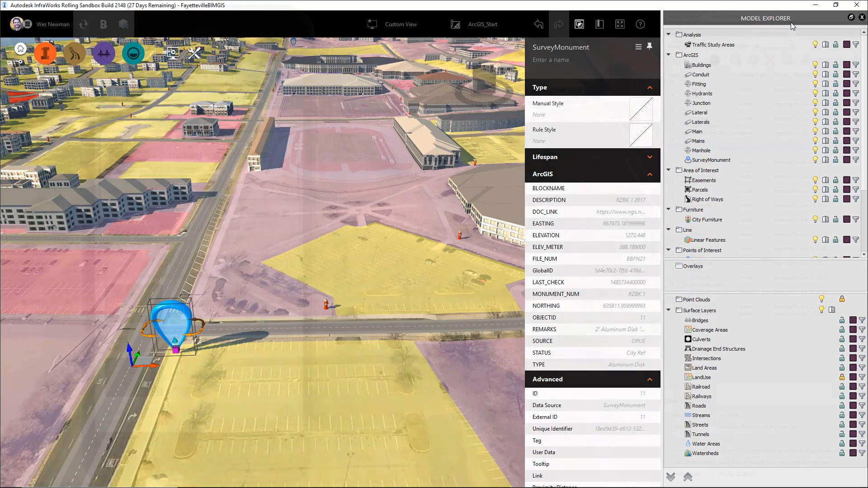Toggle visibility bulb for Conduit layer
Viewport: 868px width, 488px height.
[815, 74]
